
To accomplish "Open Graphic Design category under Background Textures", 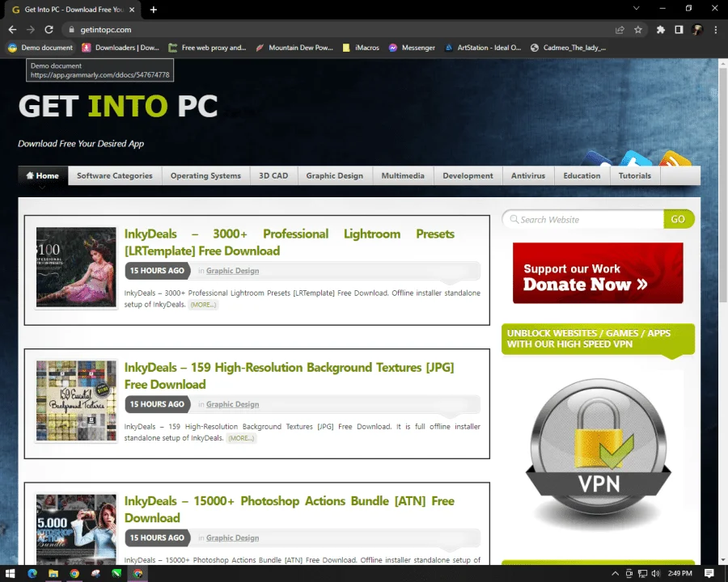I will point(233,404).
